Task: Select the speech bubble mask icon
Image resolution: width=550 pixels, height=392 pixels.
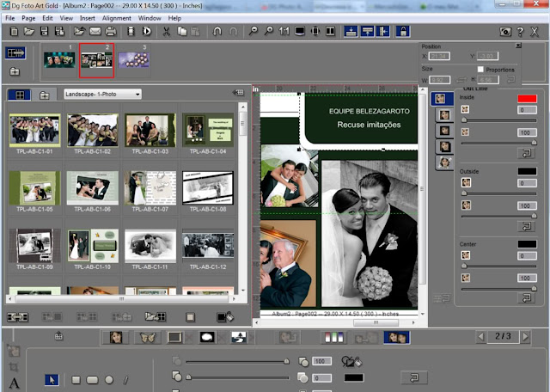Action: (x=206, y=337)
